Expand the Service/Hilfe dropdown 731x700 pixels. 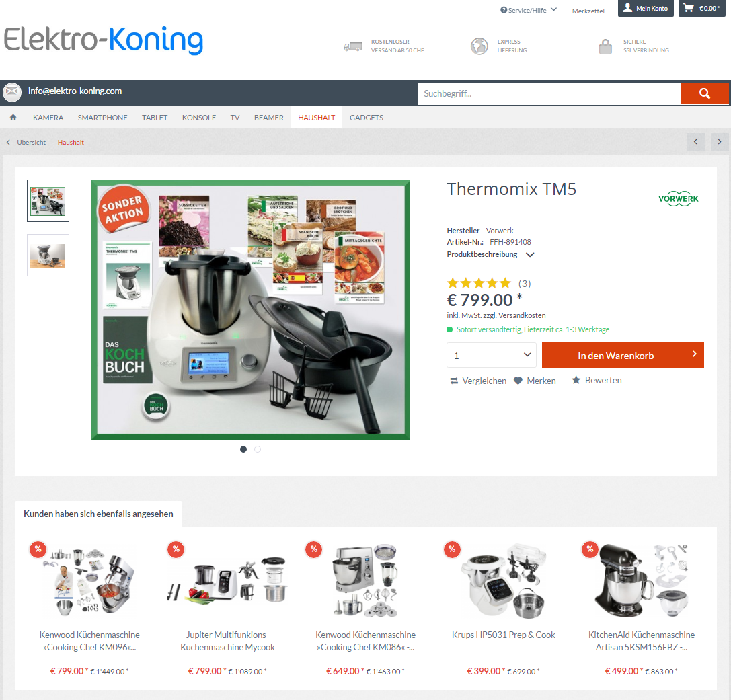click(x=528, y=10)
